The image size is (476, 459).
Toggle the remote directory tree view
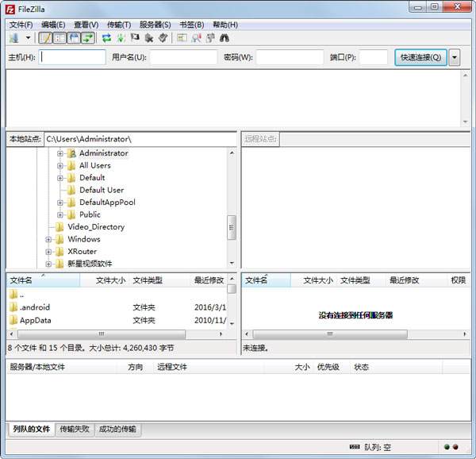pos(74,37)
